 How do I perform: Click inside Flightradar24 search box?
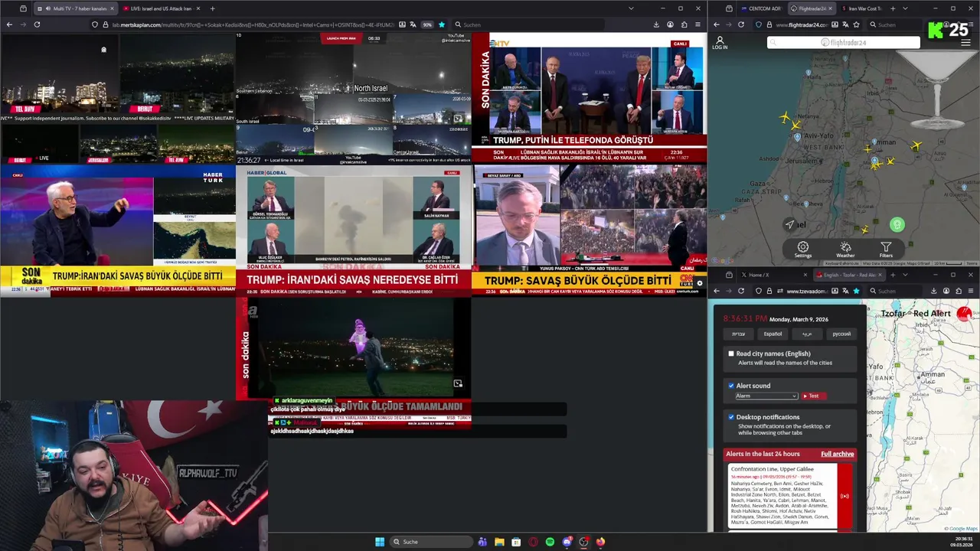point(844,42)
